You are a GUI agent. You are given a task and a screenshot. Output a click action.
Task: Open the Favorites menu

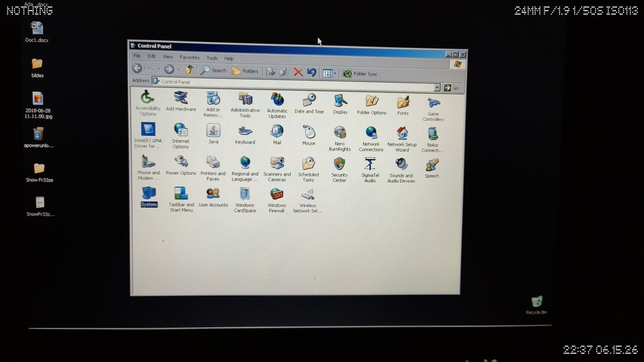(x=189, y=57)
